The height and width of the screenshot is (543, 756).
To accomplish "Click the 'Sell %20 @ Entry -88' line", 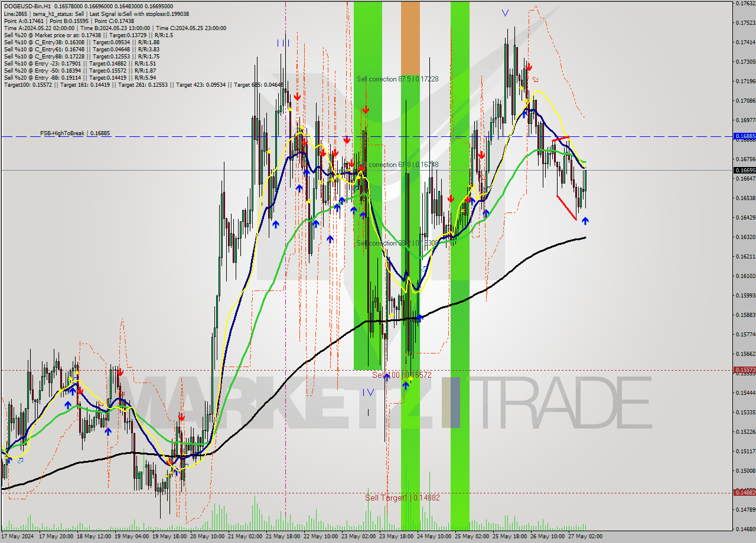I will (x=80, y=77).
